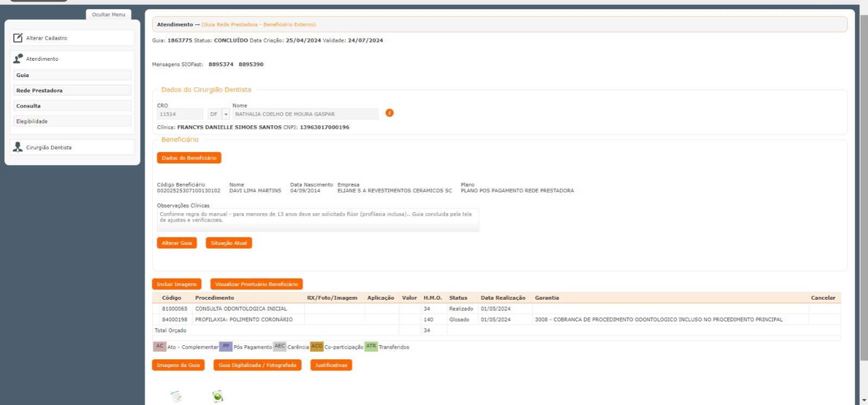This screenshot has width=868, height=405.
Task: Click the orange info icon beside dentist name
Action: [389, 113]
